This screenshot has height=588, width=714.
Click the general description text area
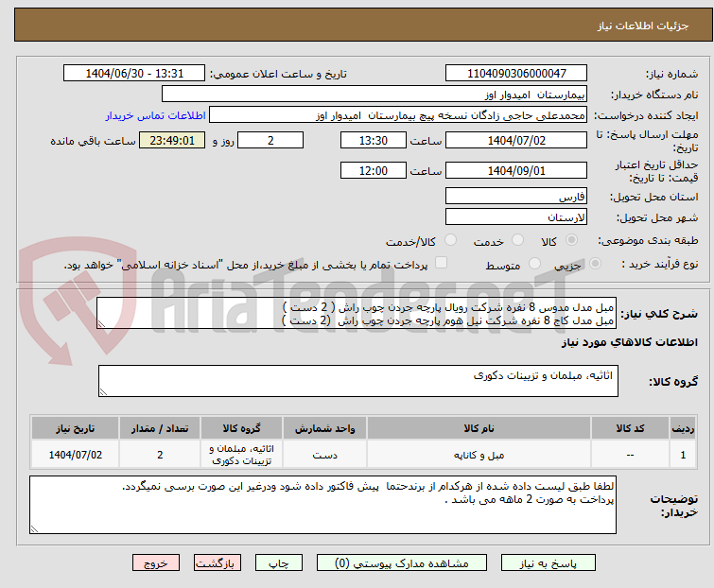(357, 313)
